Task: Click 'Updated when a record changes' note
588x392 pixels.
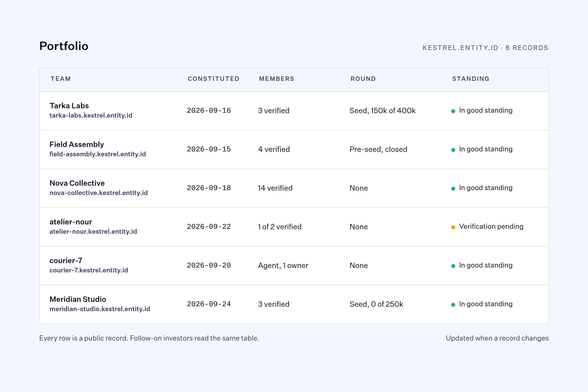Action: (497, 338)
